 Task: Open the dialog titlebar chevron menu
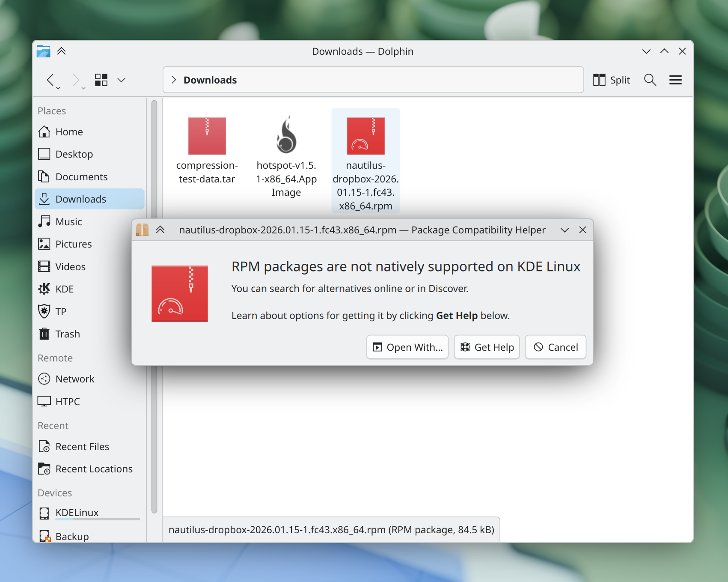tap(564, 230)
